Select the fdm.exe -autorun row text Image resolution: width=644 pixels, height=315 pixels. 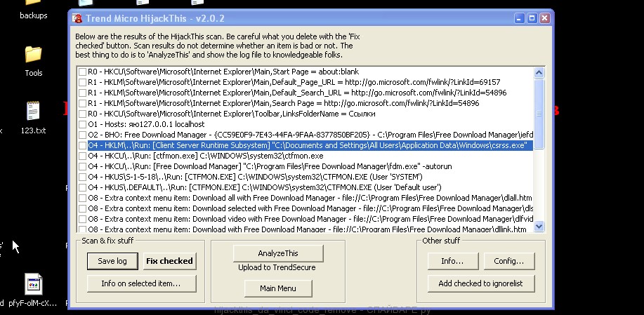coord(270,166)
